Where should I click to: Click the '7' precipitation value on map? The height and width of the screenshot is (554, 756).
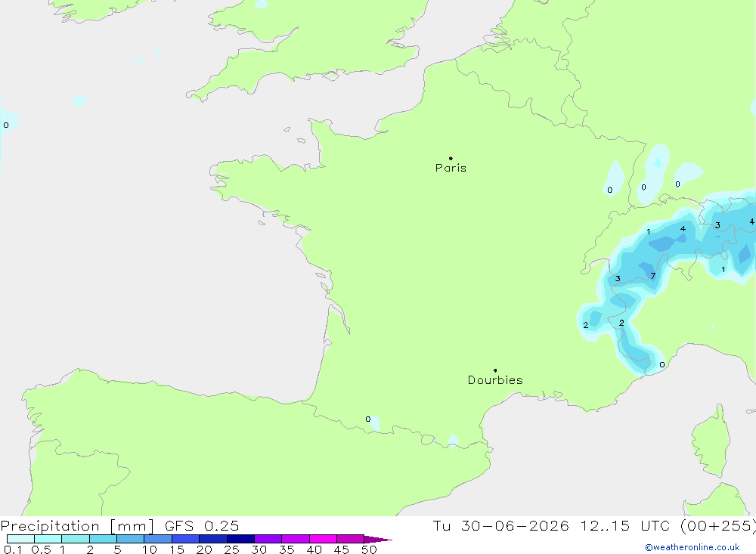point(653,276)
